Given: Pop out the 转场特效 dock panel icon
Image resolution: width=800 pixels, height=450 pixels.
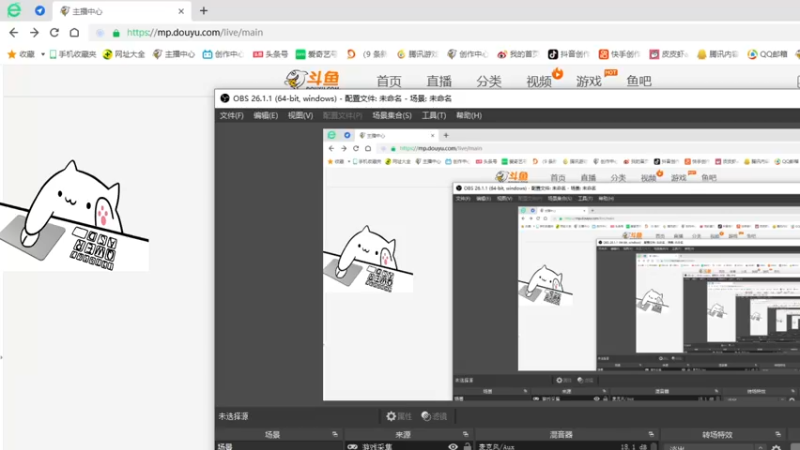Looking at the screenshot, I should pyautogui.click(x=778, y=434).
